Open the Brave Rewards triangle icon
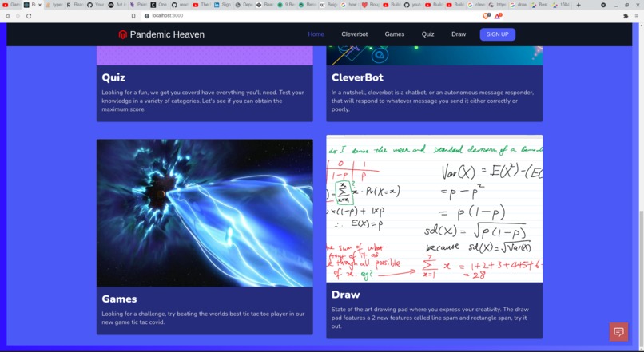The width and height of the screenshot is (644, 352). click(x=498, y=16)
